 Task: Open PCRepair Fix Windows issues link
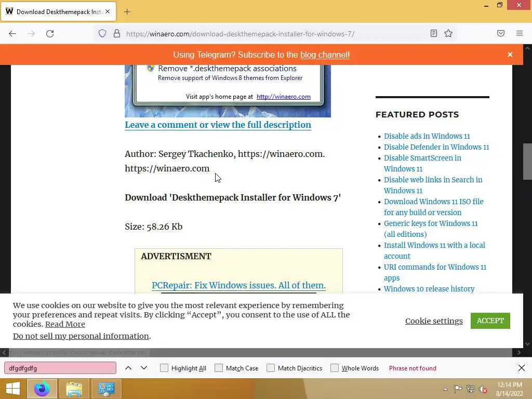pyautogui.click(x=238, y=285)
